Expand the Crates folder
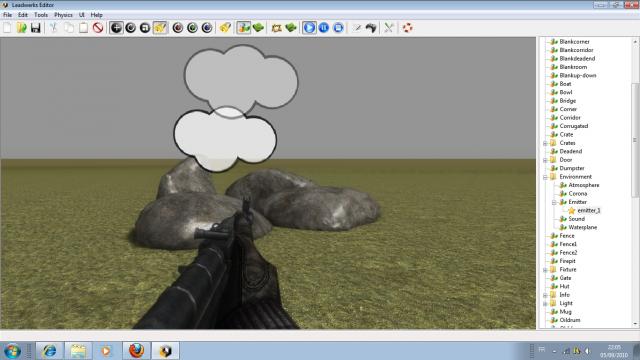 coord(545,143)
